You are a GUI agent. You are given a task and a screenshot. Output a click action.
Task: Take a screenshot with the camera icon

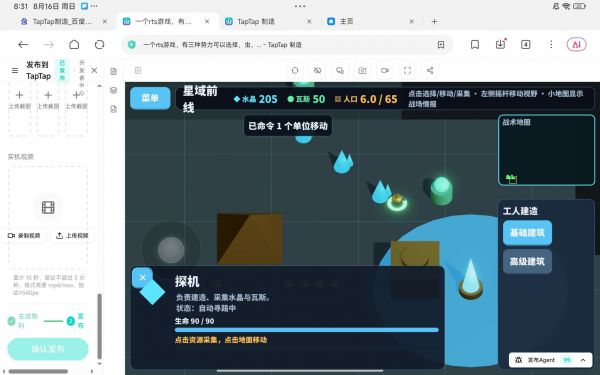click(x=362, y=70)
